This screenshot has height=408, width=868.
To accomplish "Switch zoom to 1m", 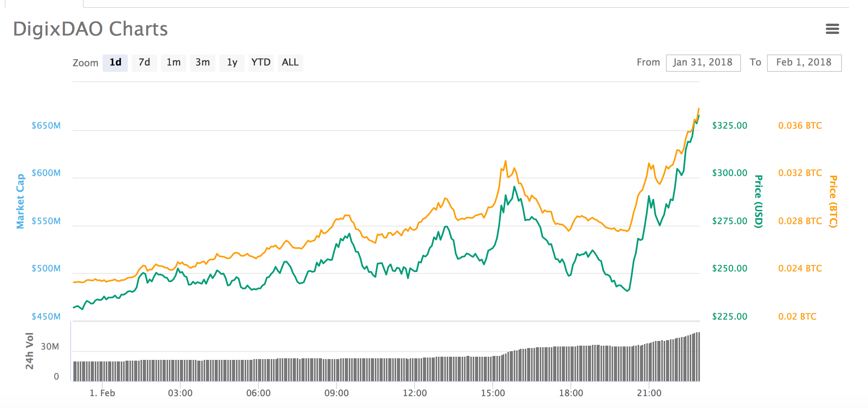I will click(174, 63).
